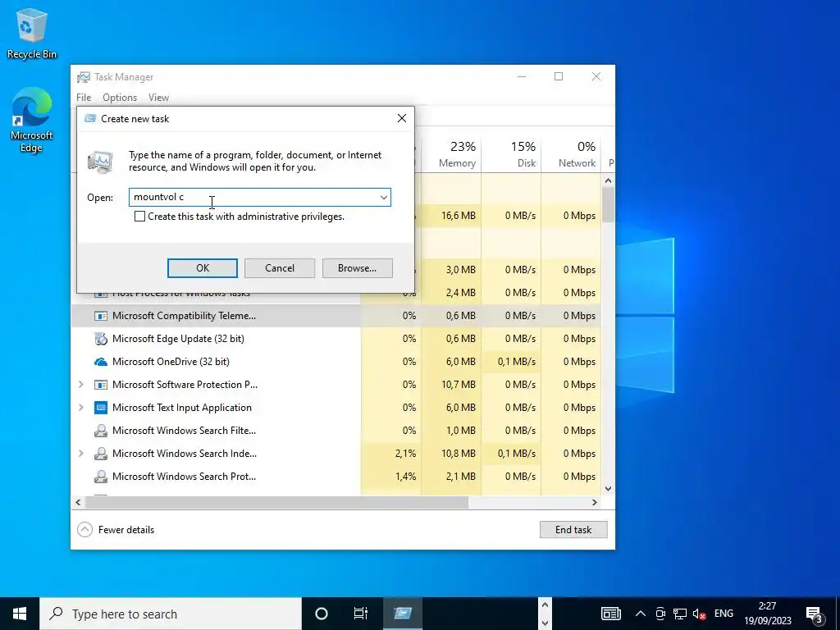Open the View menu in Task Manager
Viewport: 840px width, 630px height.
(x=158, y=98)
